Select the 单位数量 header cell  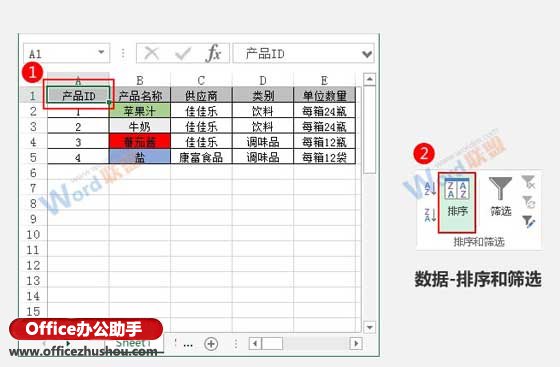[x=324, y=95]
